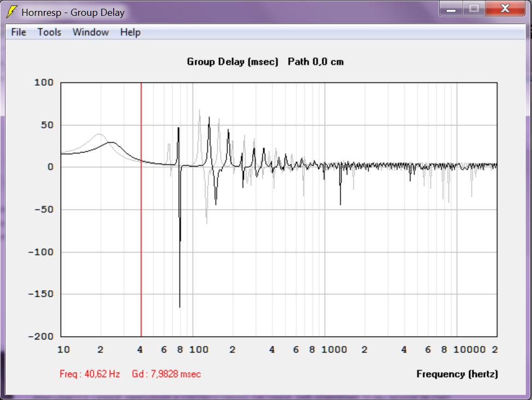The height and width of the screenshot is (400, 532).
Task: Click the 100 y-axis label
Action: pyautogui.click(x=44, y=83)
